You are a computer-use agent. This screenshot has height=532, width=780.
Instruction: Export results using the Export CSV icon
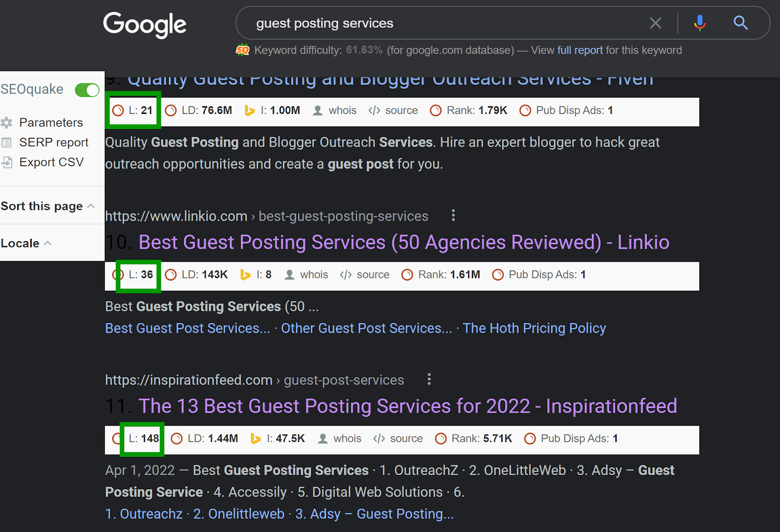[x=7, y=162]
